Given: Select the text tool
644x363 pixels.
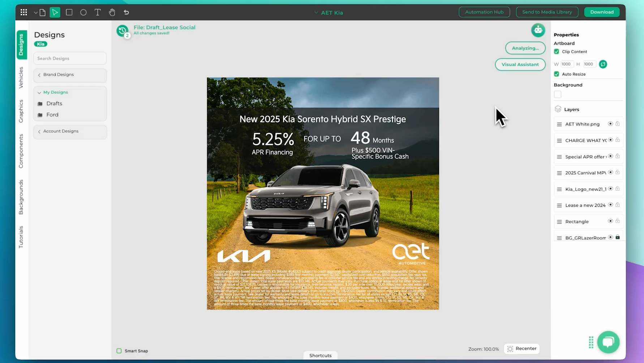Looking at the screenshot, I should click(x=98, y=12).
